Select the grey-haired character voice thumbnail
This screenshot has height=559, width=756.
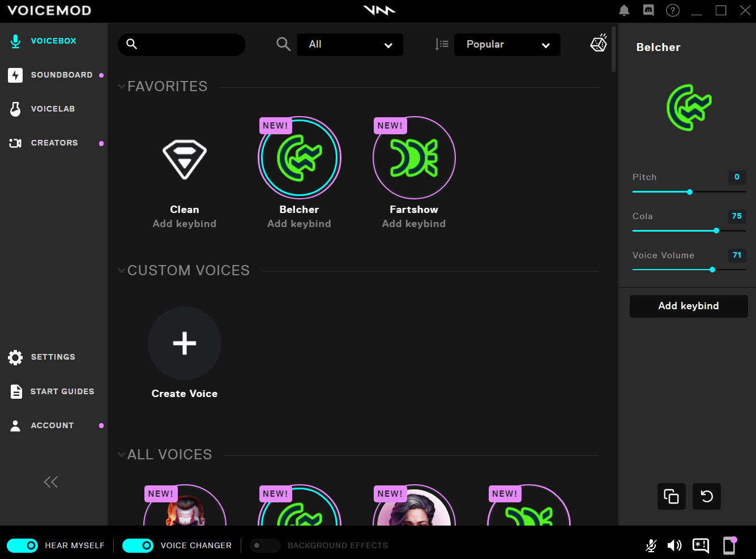pos(414,505)
